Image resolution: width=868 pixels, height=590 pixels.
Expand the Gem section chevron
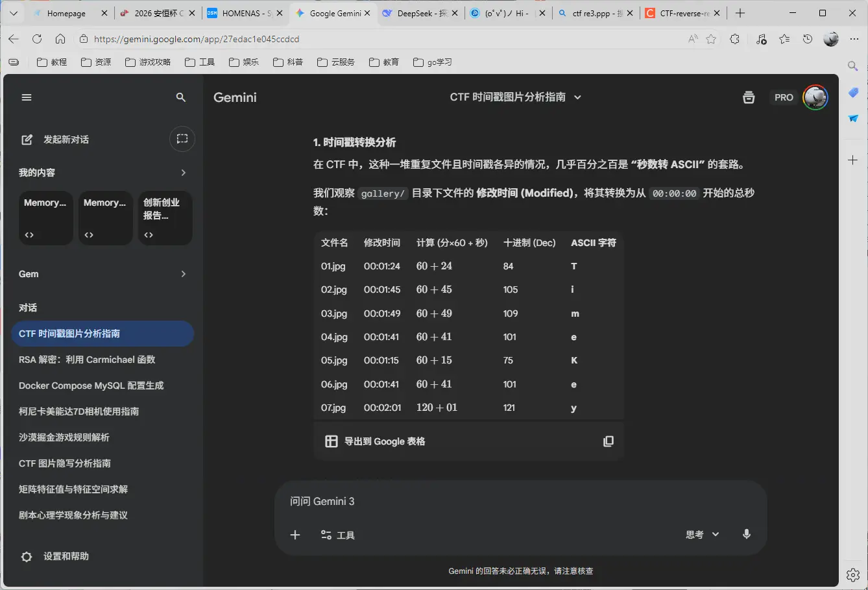pos(183,273)
